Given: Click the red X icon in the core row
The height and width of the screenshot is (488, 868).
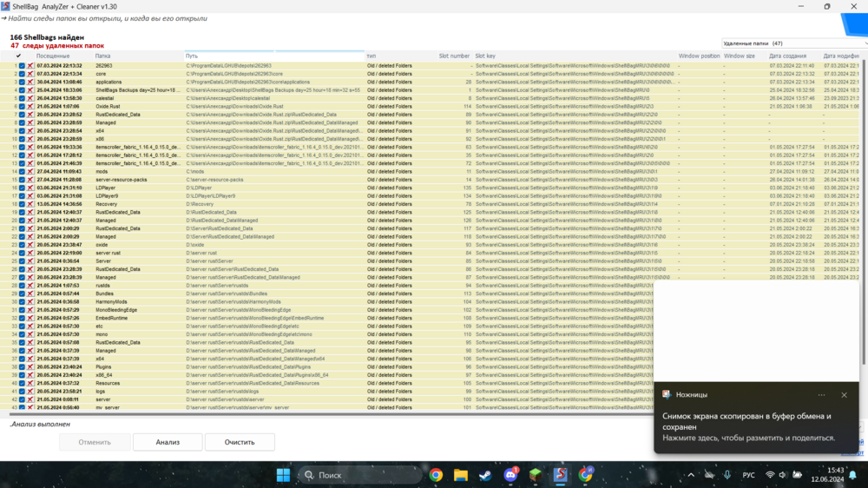Looking at the screenshot, I should pyautogui.click(x=30, y=74).
